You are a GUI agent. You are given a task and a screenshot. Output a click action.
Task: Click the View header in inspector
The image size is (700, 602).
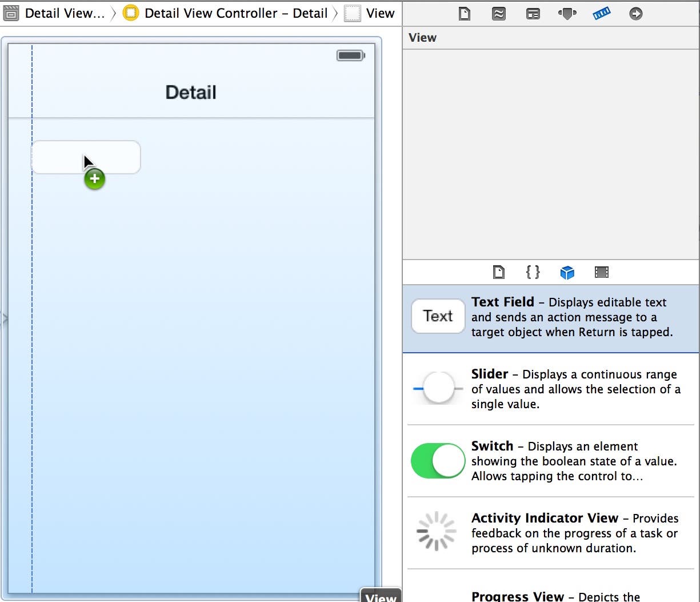[x=422, y=38]
